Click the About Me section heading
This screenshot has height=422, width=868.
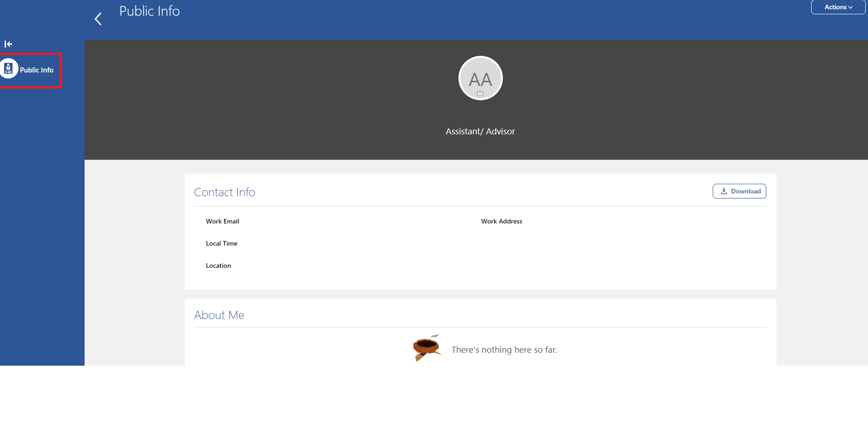[219, 315]
